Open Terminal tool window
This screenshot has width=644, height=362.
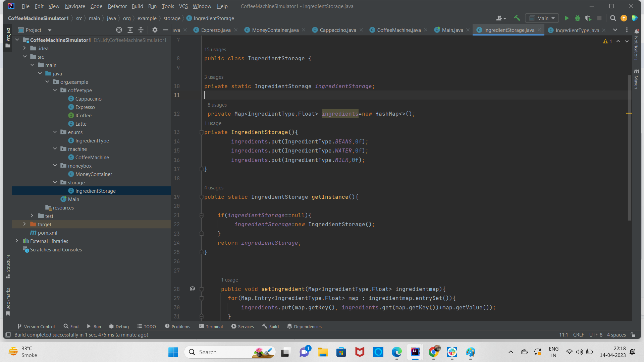click(x=211, y=326)
